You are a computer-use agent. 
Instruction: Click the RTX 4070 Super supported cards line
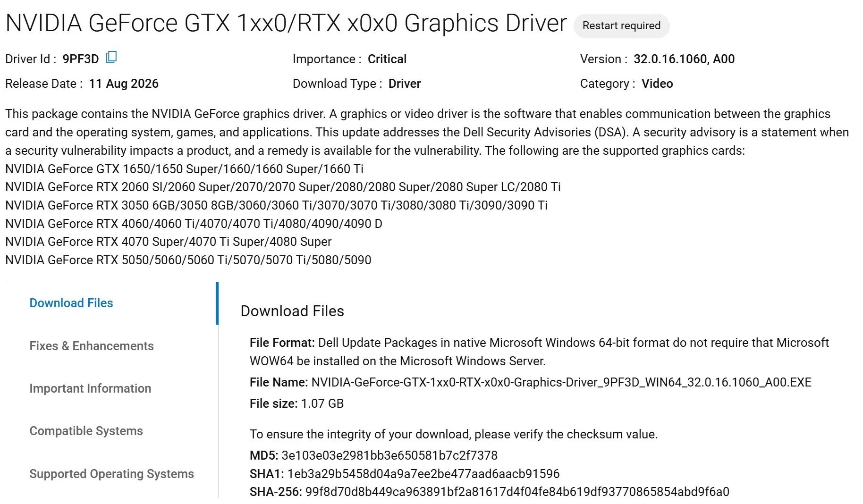169,242
